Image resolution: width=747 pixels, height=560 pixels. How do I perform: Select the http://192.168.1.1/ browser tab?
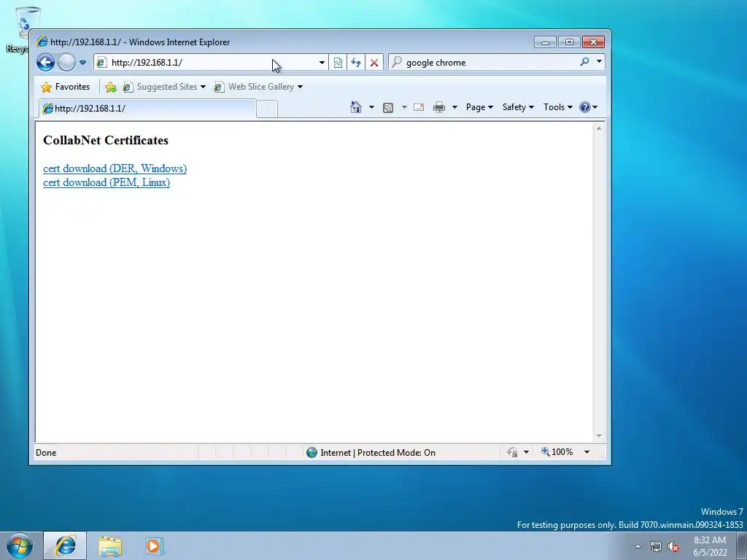[x=147, y=108]
